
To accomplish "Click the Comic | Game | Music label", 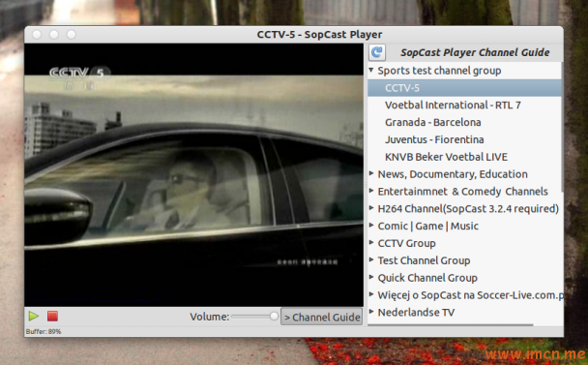I will pos(427,226).
